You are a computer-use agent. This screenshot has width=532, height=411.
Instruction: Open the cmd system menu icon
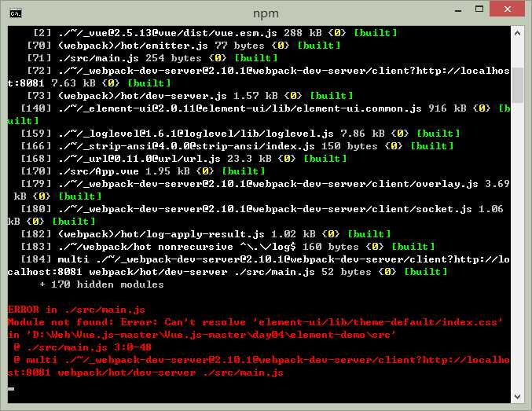tap(16, 13)
